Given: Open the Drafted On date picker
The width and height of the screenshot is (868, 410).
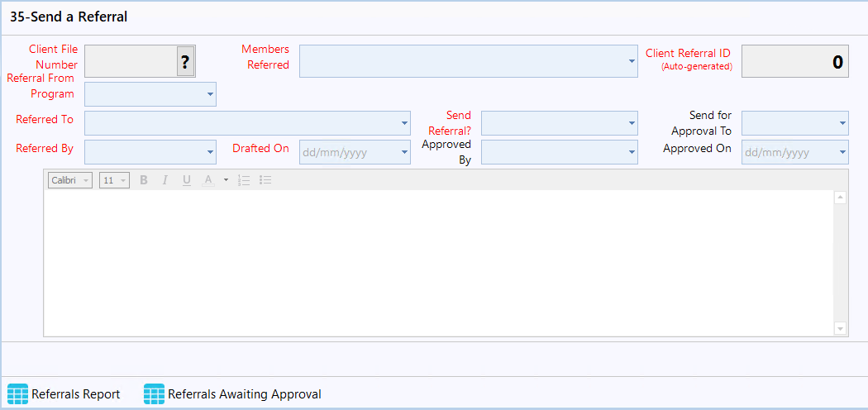Looking at the screenshot, I should [x=404, y=152].
